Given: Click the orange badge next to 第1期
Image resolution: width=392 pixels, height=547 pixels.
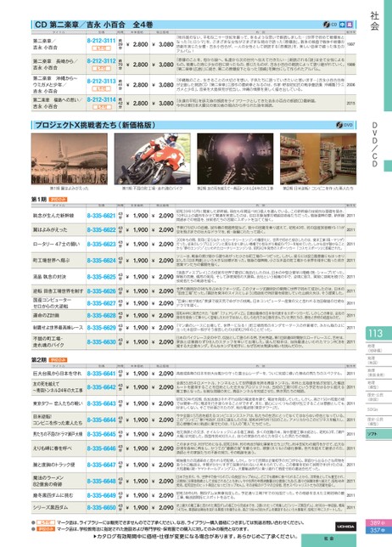Looking at the screenshot, I should pos(58,200).
